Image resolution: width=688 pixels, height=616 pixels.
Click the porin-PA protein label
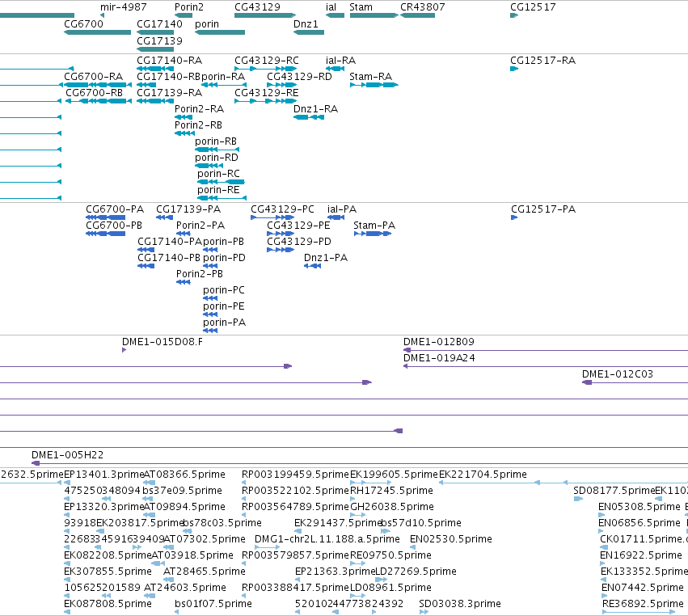224,323
